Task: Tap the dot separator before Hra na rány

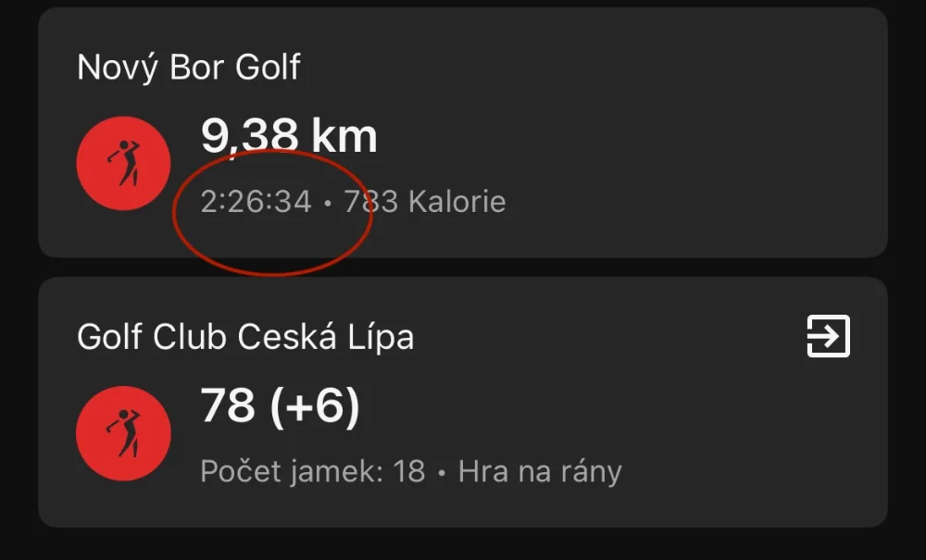Action: pyautogui.click(x=442, y=473)
